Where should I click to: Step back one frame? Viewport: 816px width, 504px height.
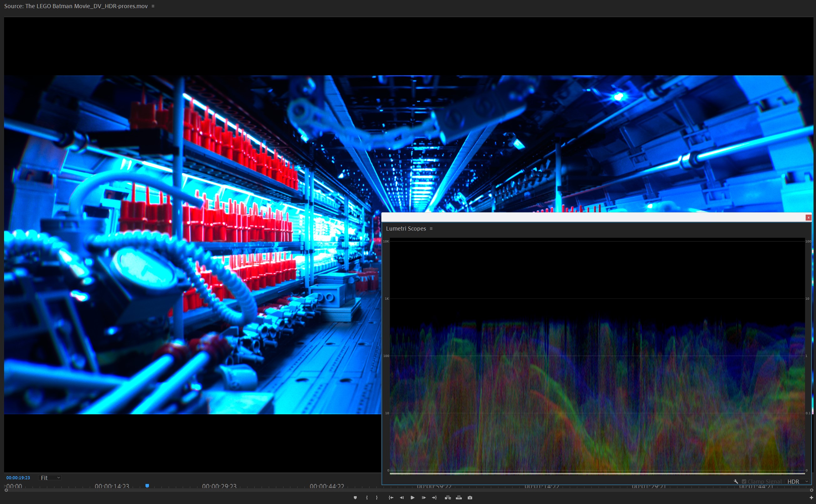point(402,498)
